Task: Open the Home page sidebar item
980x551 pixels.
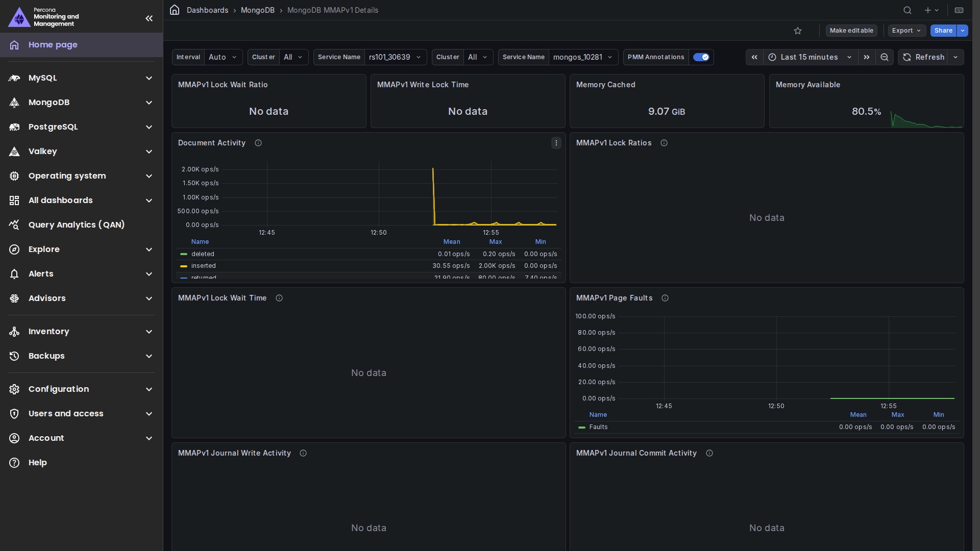Action: click(x=82, y=45)
